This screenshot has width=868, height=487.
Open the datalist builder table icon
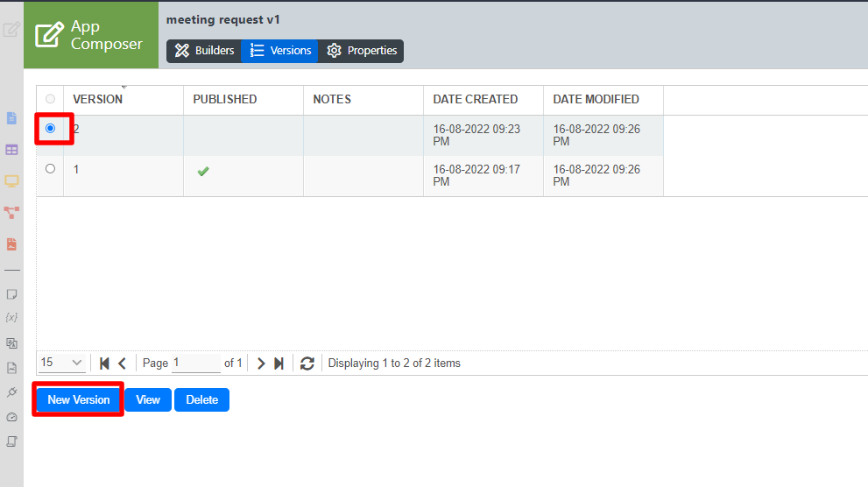tap(11, 150)
